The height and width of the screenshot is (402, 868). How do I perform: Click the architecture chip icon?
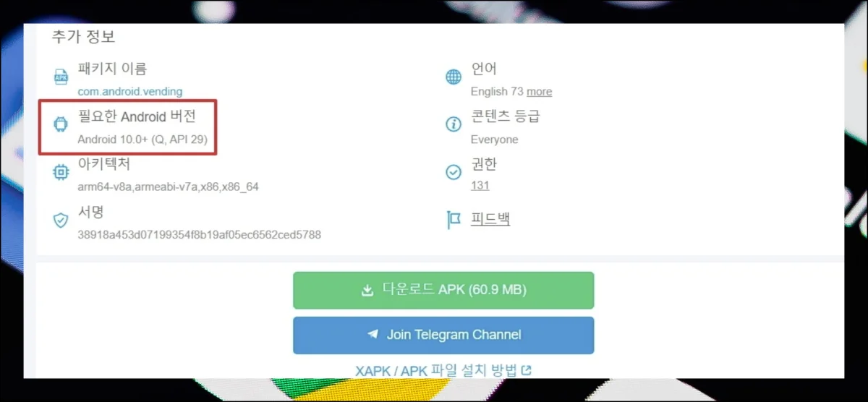pyautogui.click(x=61, y=172)
